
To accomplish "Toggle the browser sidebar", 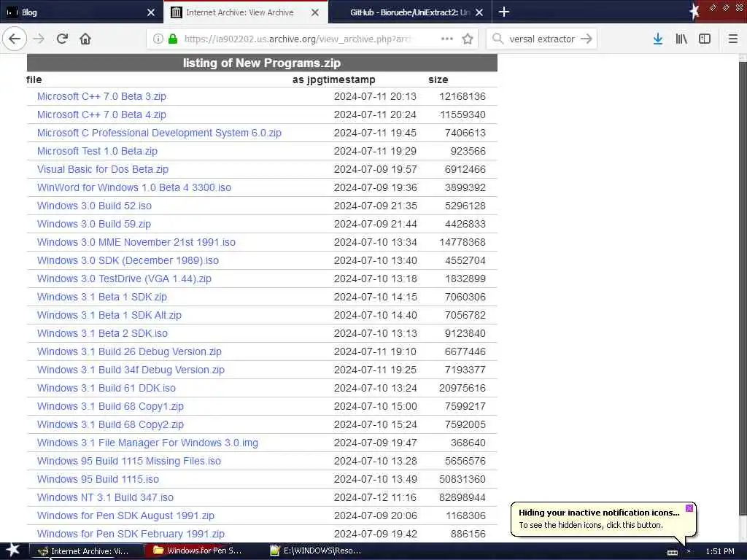I will 705,39.
